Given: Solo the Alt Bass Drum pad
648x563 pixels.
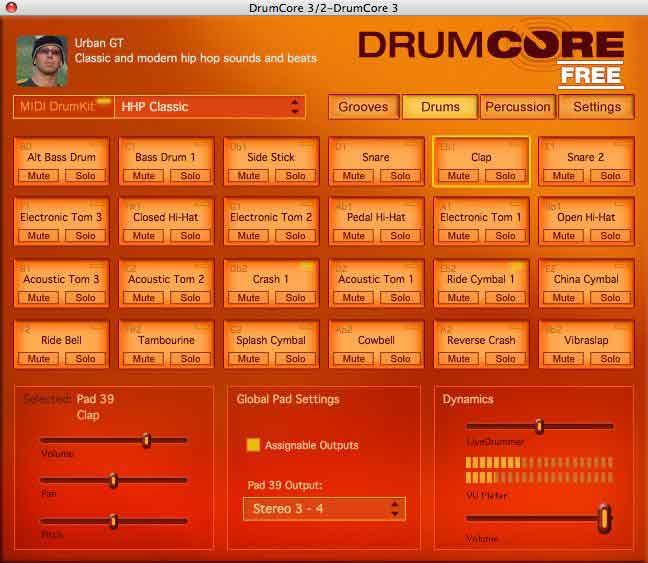Looking at the screenshot, I should pos(86,176).
